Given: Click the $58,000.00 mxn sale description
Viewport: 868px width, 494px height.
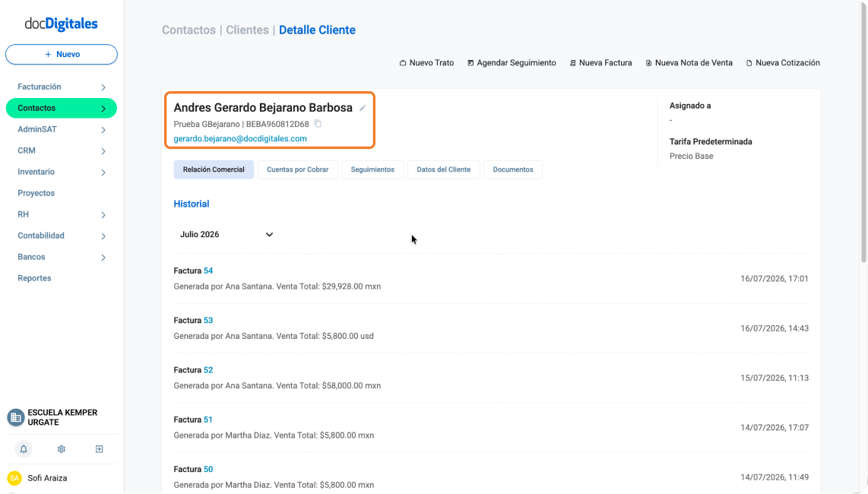Looking at the screenshot, I should click(277, 385).
